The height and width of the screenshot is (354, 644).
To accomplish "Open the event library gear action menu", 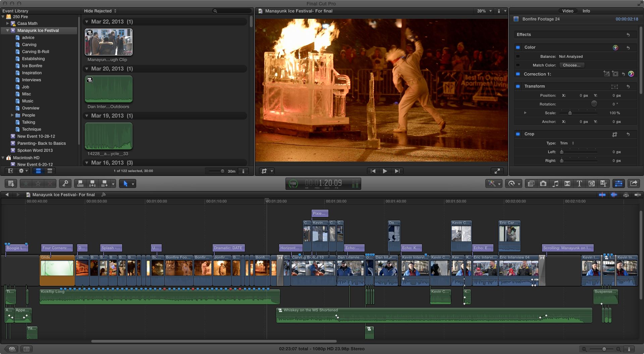I will click(23, 171).
